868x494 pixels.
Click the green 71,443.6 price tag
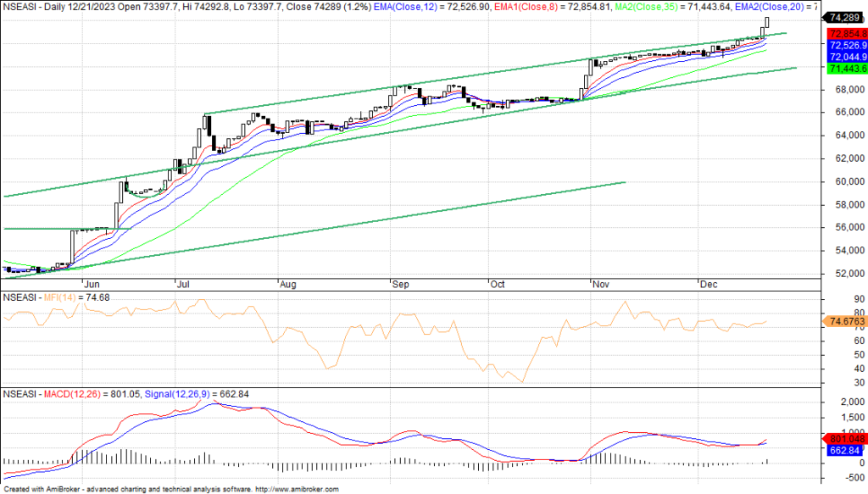[x=844, y=68]
